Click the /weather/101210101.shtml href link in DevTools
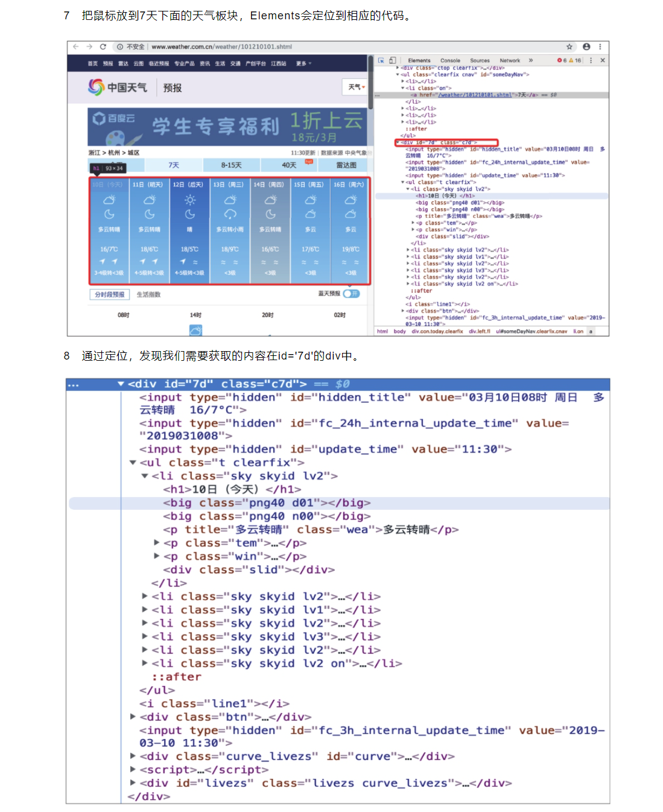 tap(475, 95)
